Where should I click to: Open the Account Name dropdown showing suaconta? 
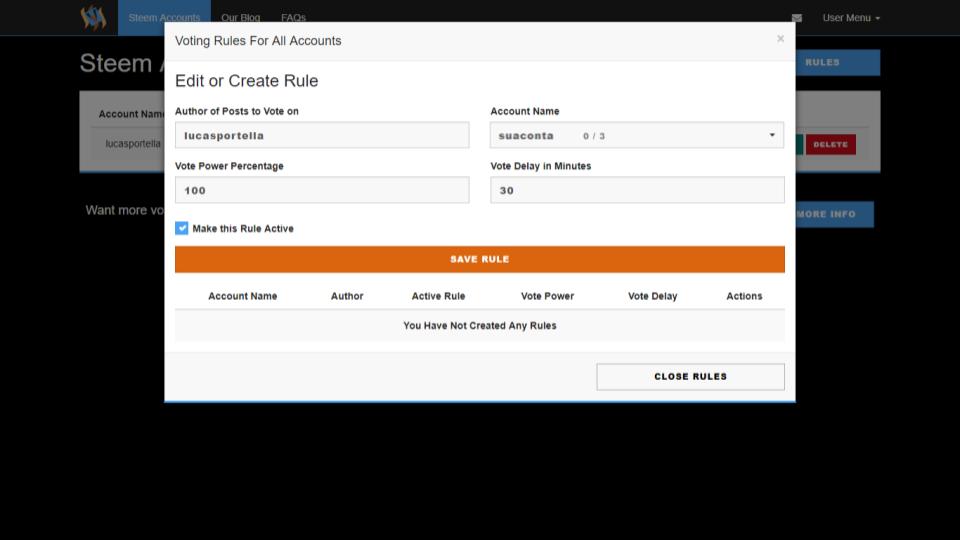(x=637, y=135)
